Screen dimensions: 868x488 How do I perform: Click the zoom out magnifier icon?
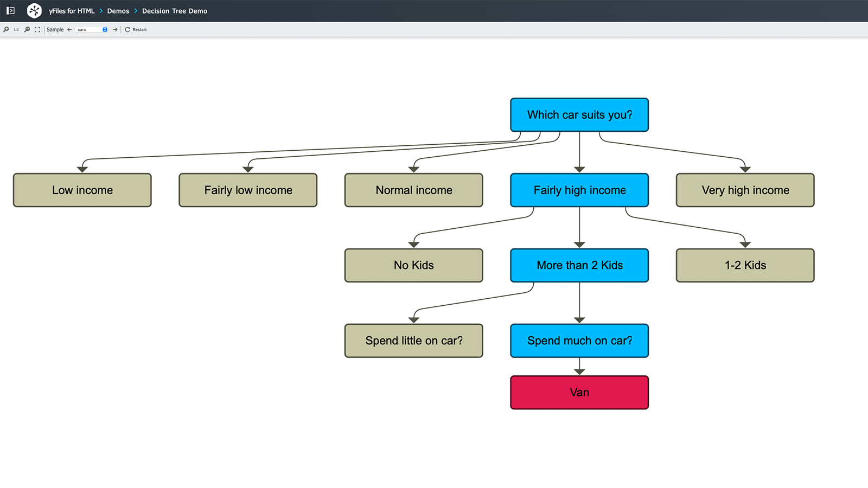point(27,30)
